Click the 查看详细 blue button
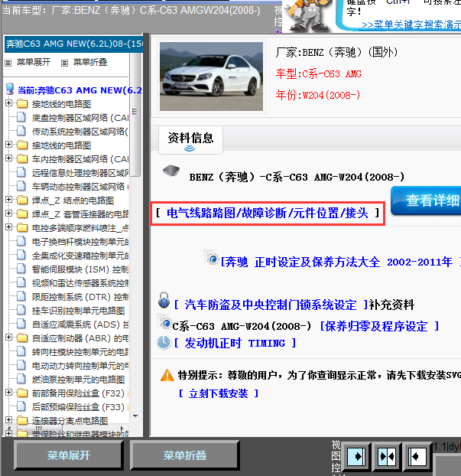 (426, 201)
